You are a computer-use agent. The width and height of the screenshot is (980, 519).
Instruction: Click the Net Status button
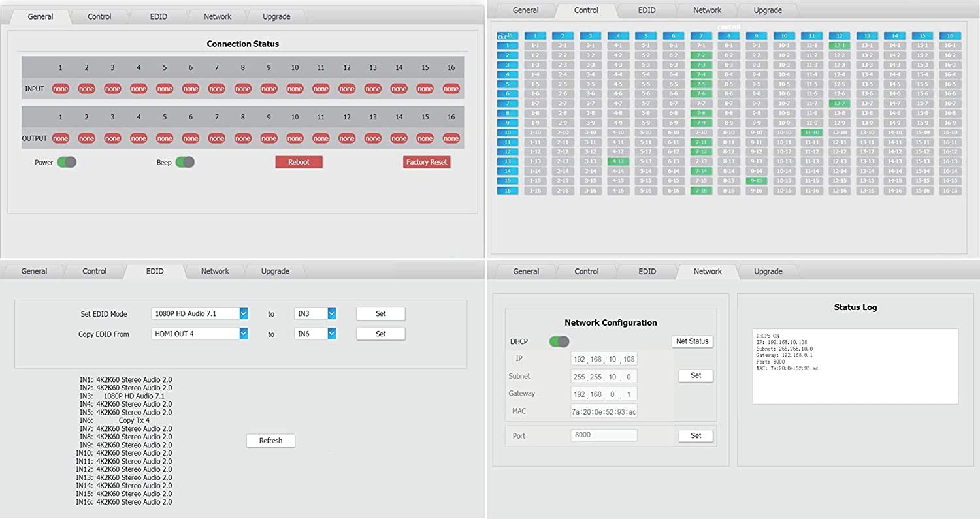(x=693, y=341)
